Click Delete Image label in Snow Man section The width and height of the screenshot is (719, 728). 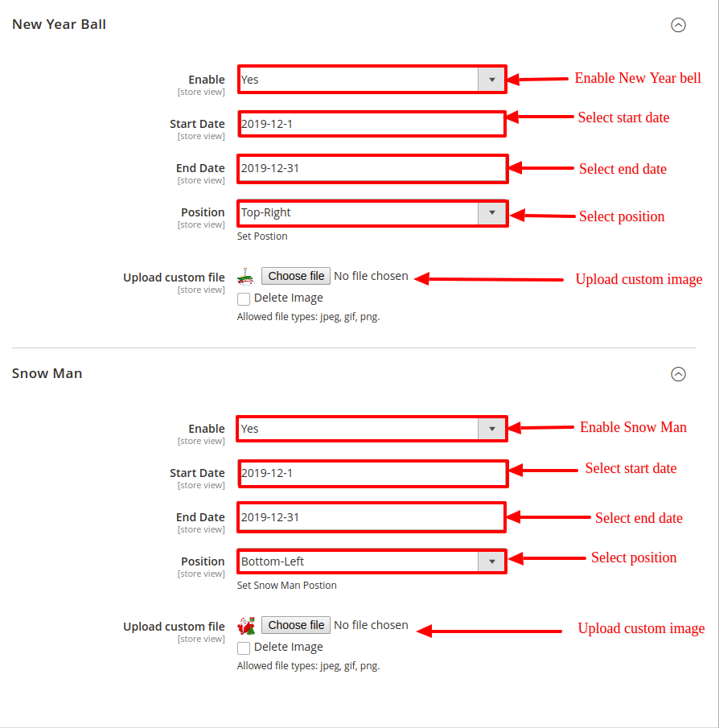(x=288, y=647)
